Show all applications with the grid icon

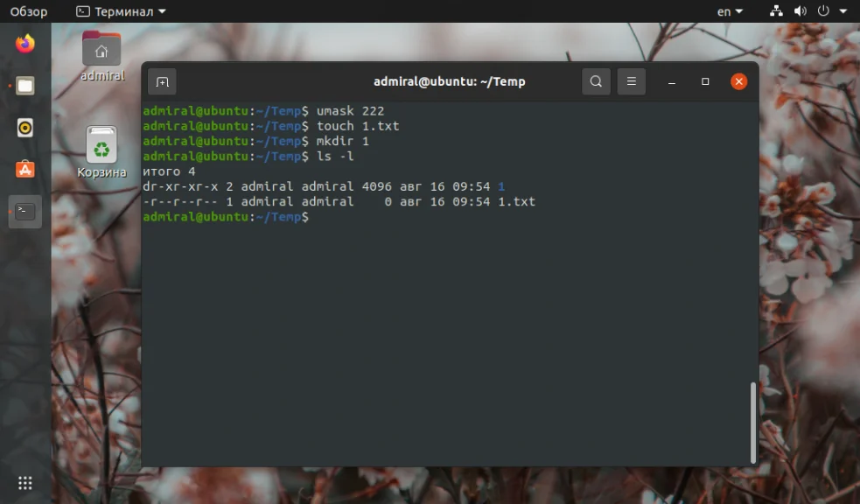[x=24, y=482]
